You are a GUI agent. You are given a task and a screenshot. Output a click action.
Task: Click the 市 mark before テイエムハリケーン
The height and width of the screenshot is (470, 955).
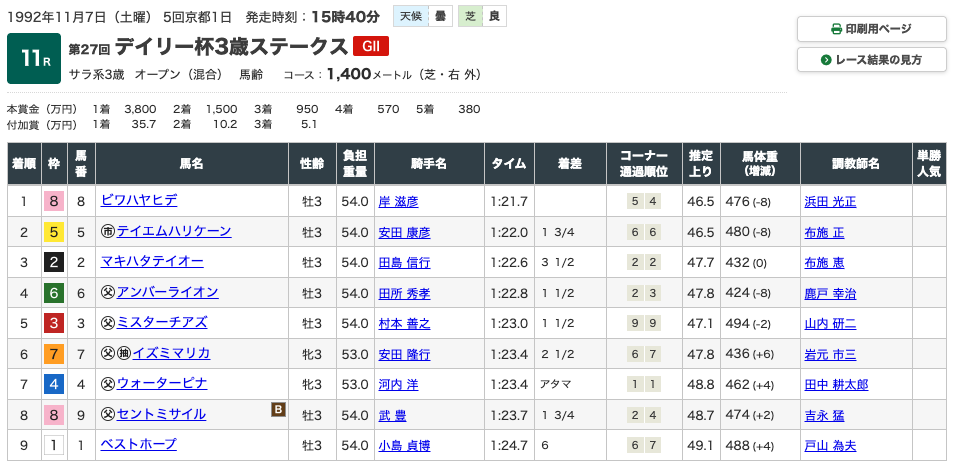tap(108, 232)
